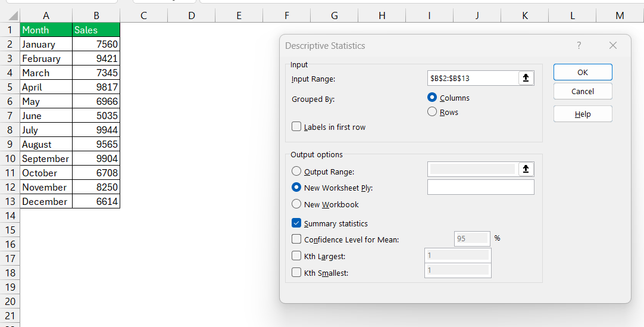Select the June cell

(x=46, y=116)
